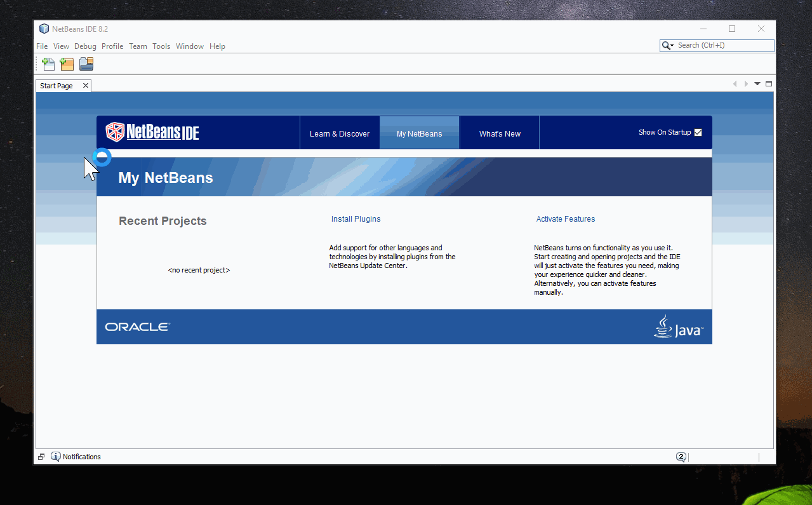This screenshot has width=812, height=505.
Task: Click the Show On Startup label
Action: coord(665,132)
